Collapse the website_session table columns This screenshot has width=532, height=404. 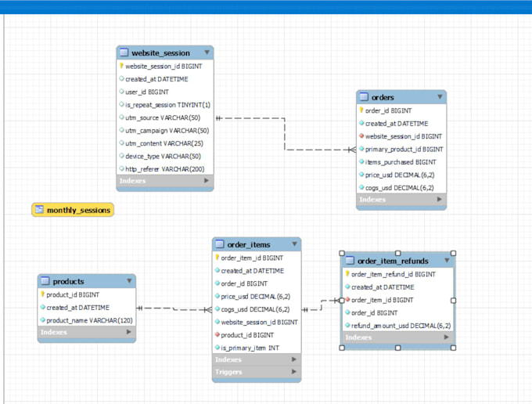coord(207,52)
